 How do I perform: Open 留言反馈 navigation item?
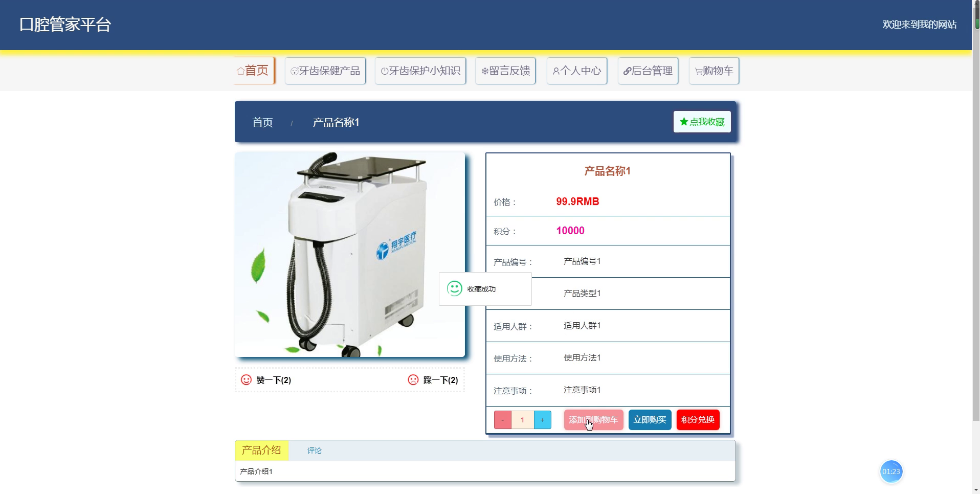click(x=505, y=71)
